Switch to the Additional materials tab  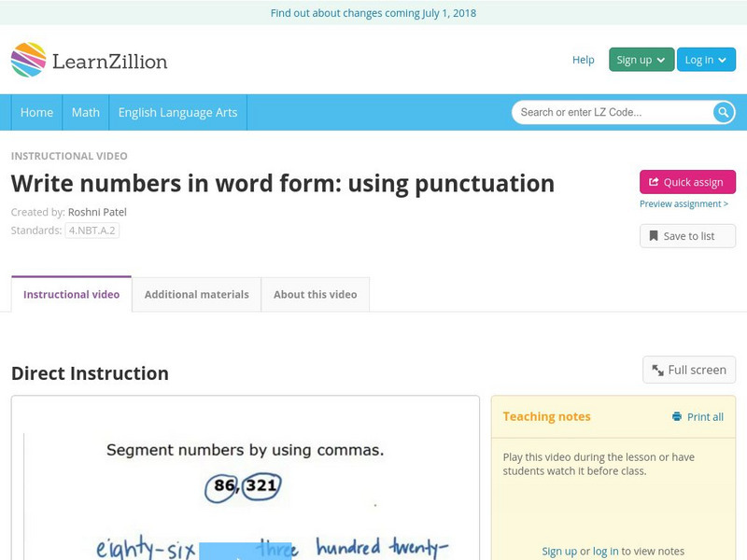pyautogui.click(x=197, y=294)
